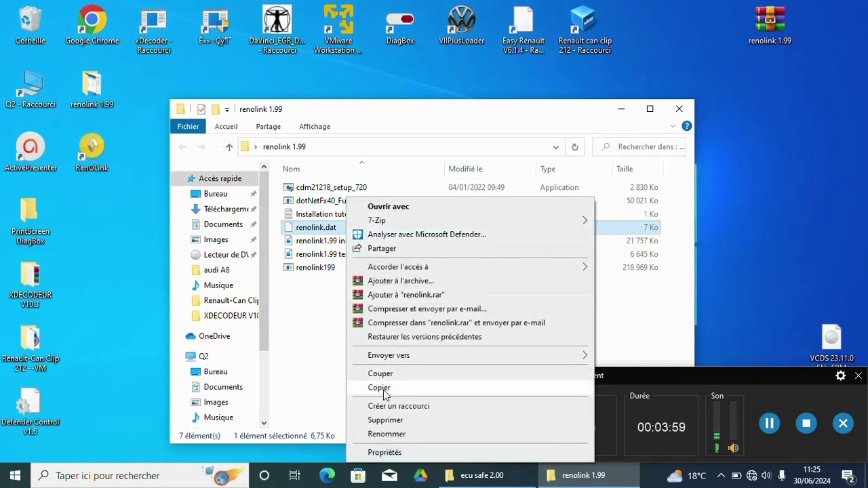Viewport: 868px width, 488px height.
Task: Open Cortana circle on the taskbar
Action: 264,475
